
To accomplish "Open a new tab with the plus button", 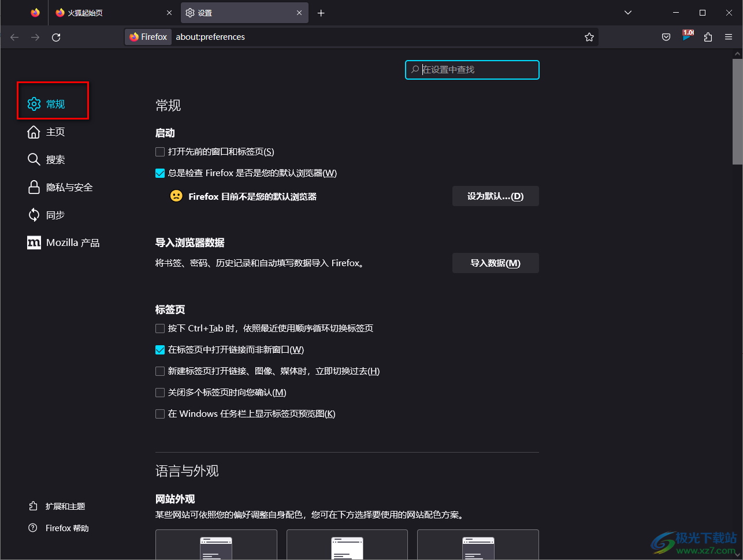I will (321, 13).
